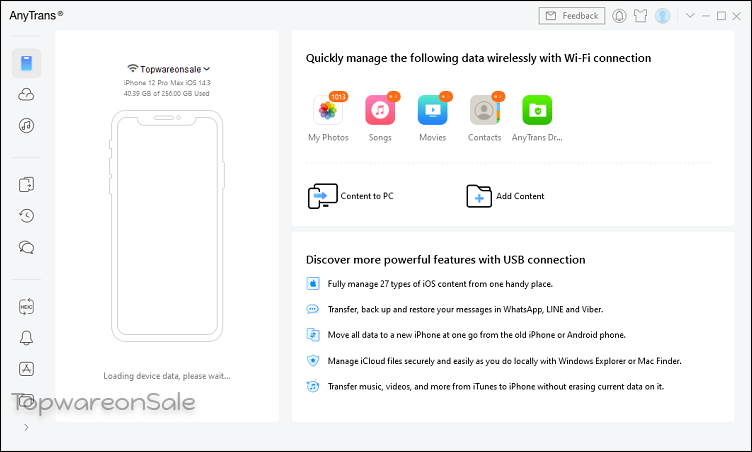
Task: Open the Social Messages Manager icon
Action: [x=26, y=248]
